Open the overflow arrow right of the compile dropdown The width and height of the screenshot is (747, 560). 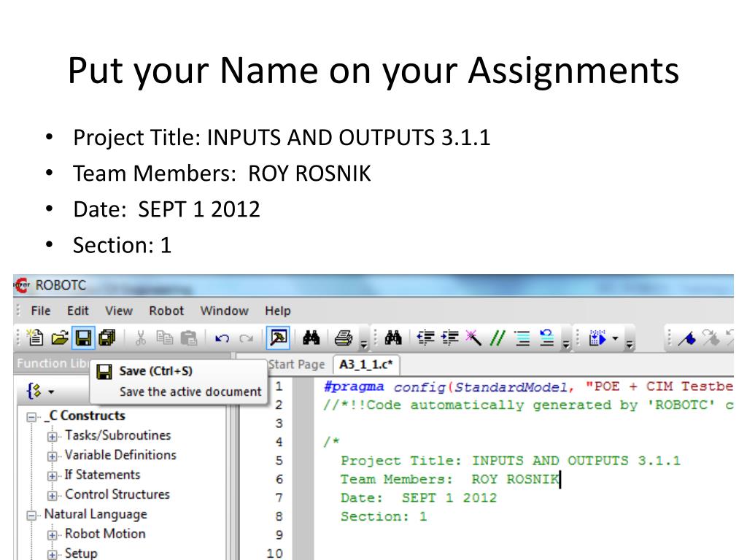[x=630, y=344]
